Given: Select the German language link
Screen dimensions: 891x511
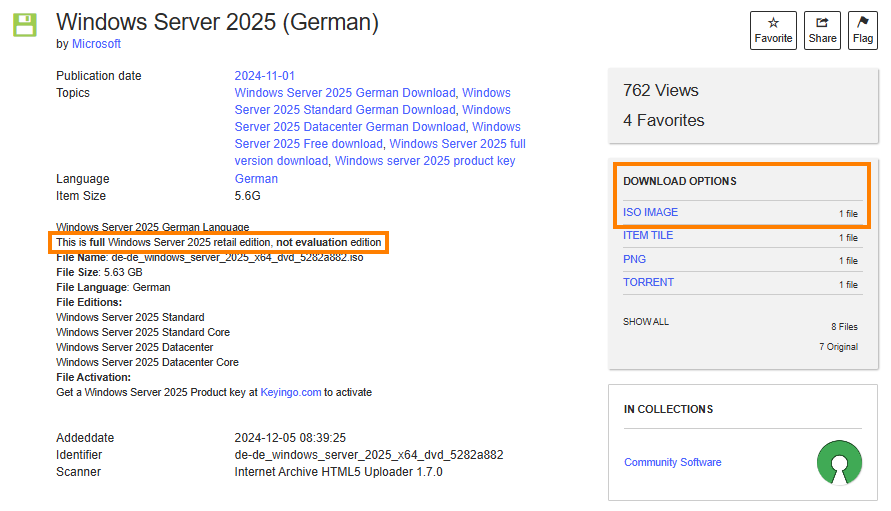Looking at the screenshot, I should point(256,179).
